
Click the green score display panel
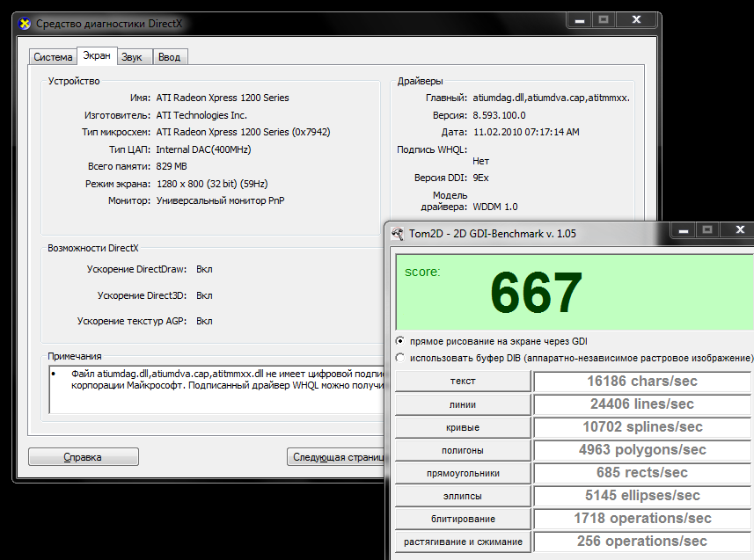click(x=574, y=293)
